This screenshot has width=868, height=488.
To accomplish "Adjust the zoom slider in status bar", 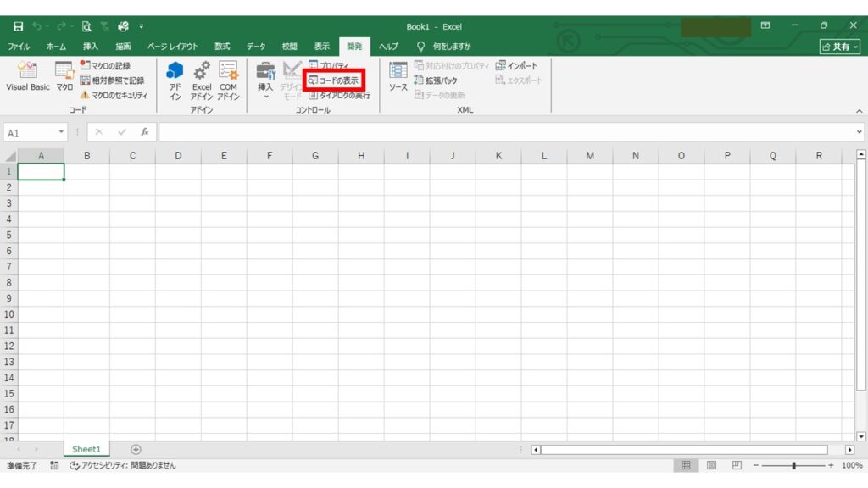I will [x=793, y=466].
